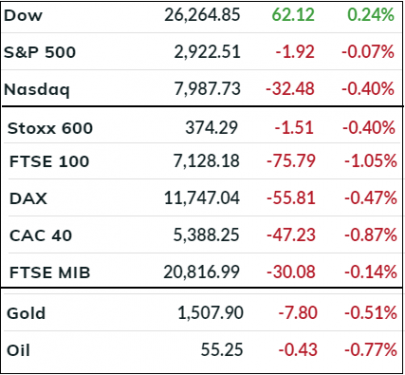Select the green 0.24% Dow change
The height and width of the screenshot is (375, 405).
point(371,15)
